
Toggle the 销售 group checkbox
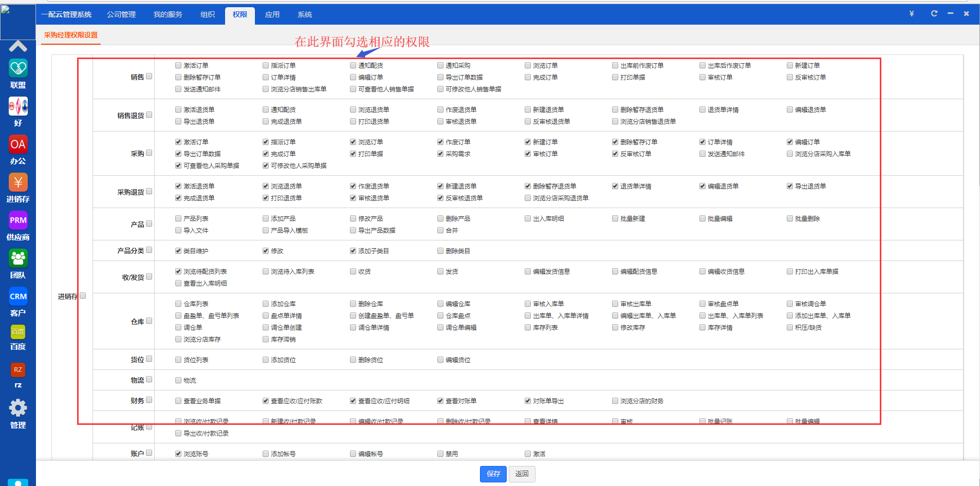[x=149, y=77]
